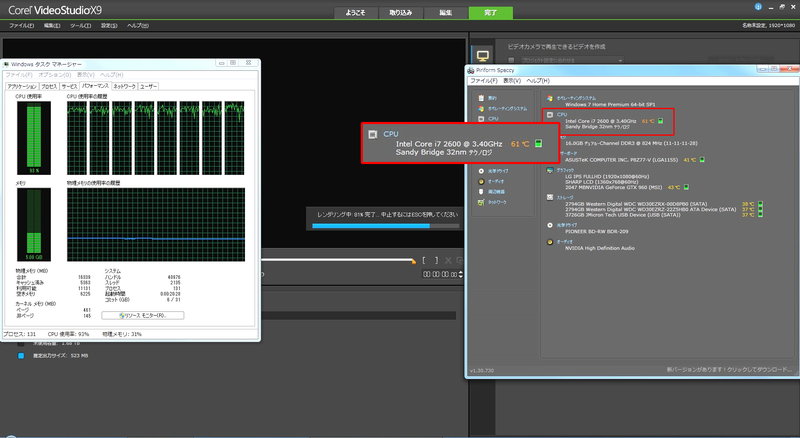Select パフォーマンス tab in Task Manager
The height and width of the screenshot is (438, 800).
95,86
